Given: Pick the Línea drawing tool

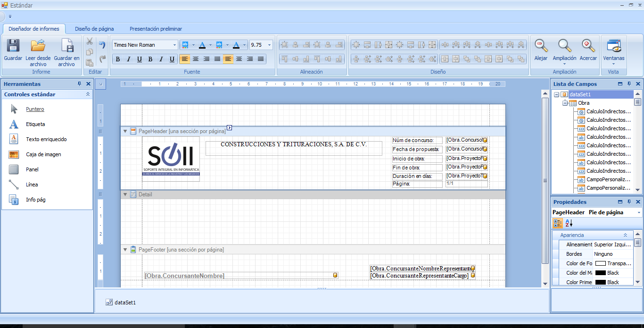Looking at the screenshot, I should (32, 185).
